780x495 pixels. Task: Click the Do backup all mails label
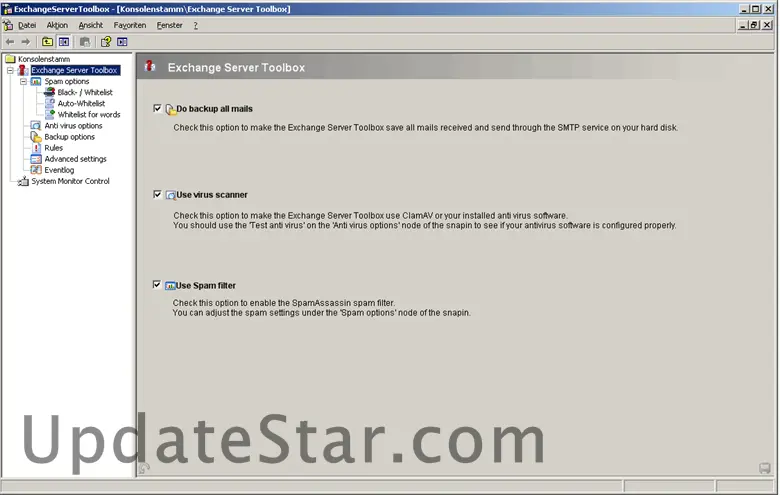coord(214,108)
